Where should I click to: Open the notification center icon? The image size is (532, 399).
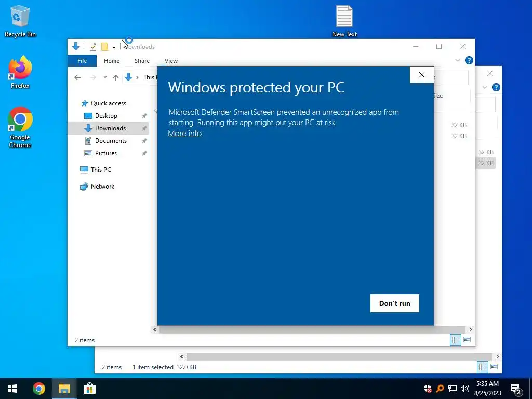point(516,389)
